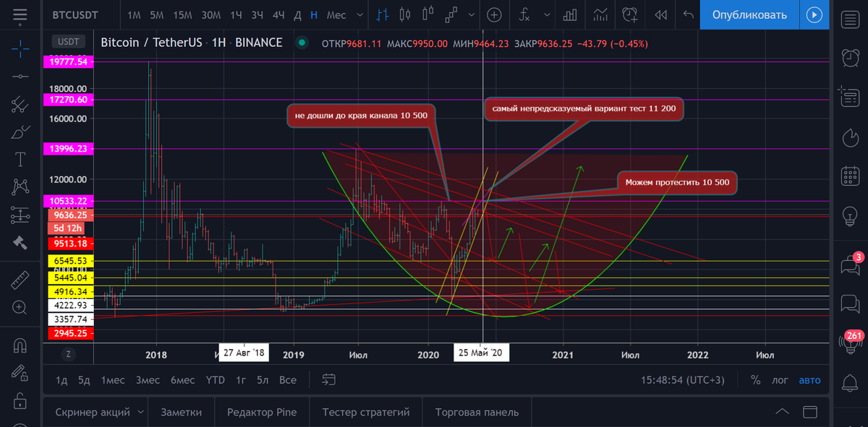Image resolution: width=868 pixels, height=427 pixels.
Task: Open the Скринер акций tab
Action: tap(93, 412)
